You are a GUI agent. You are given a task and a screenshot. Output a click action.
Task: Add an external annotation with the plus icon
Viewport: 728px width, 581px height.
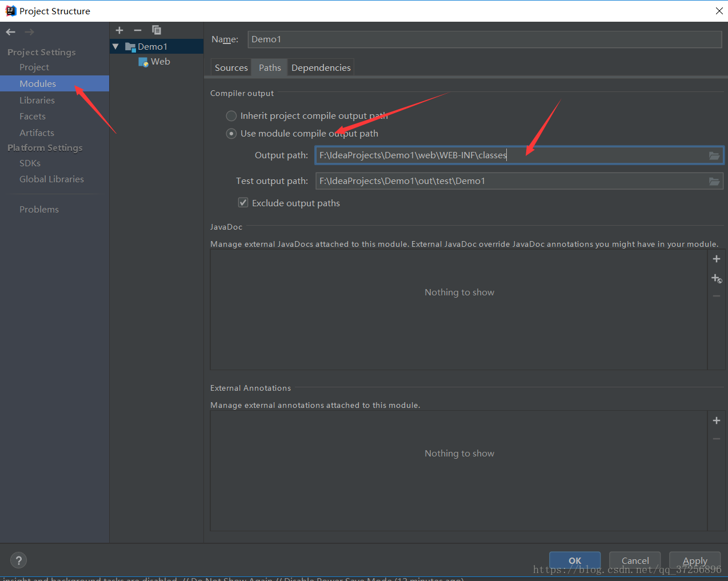pyautogui.click(x=717, y=420)
